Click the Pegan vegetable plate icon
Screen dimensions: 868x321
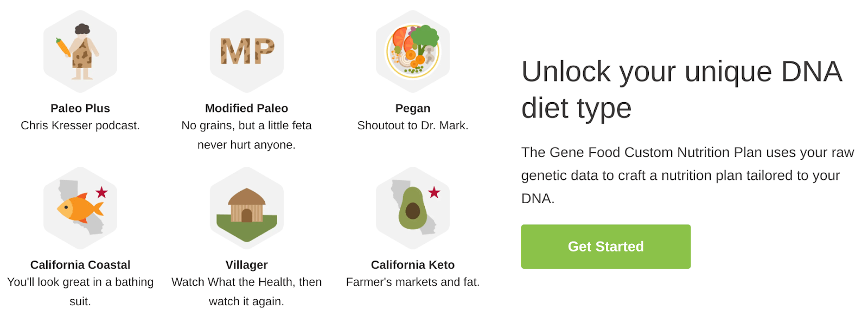coord(413,52)
